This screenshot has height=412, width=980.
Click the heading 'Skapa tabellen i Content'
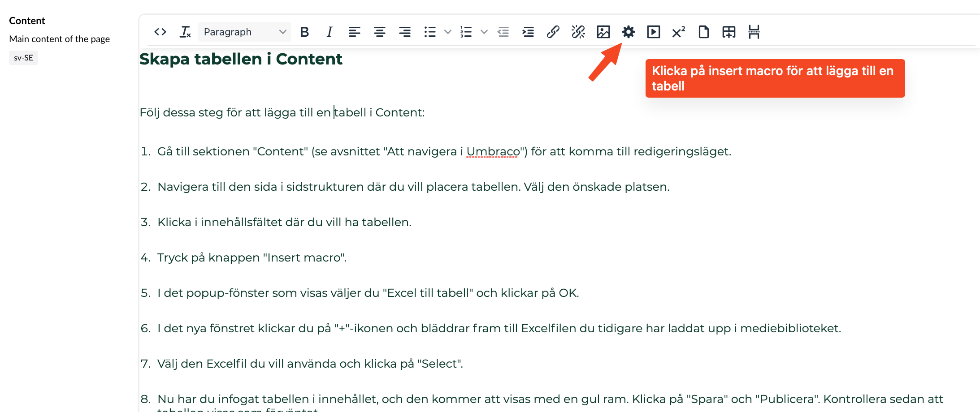[241, 59]
